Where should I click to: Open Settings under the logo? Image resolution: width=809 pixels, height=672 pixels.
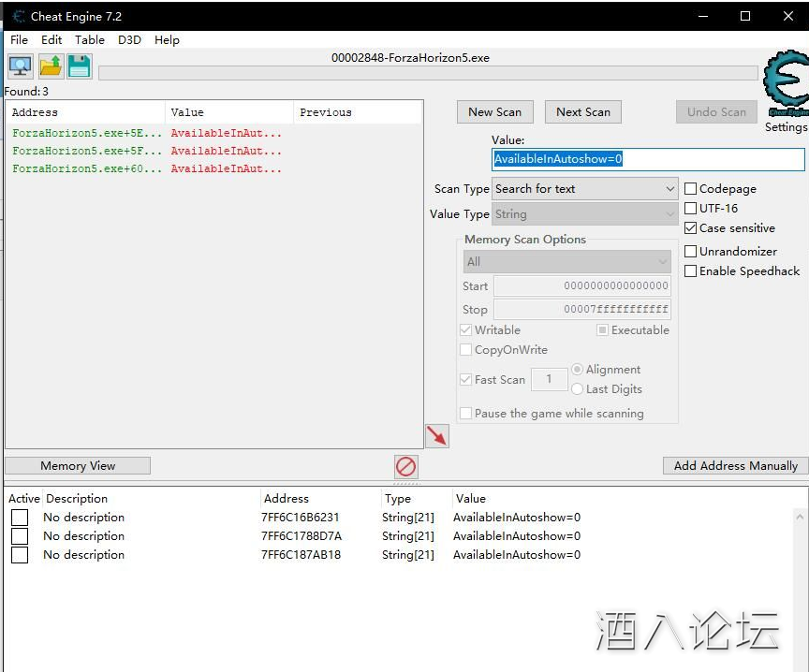point(786,127)
